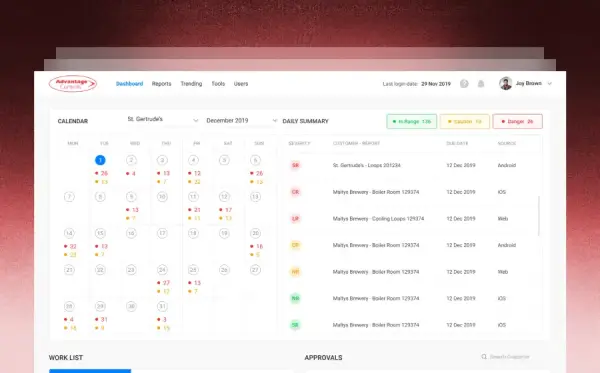Viewport: 600px width, 373px height.
Task: Select calendar day 29
Action: pos(100,306)
